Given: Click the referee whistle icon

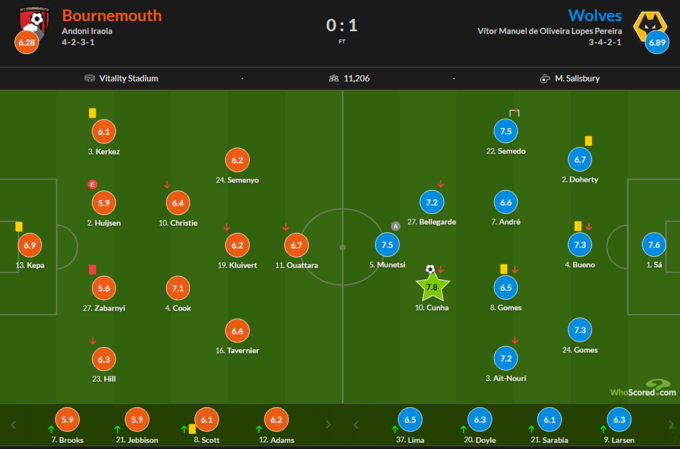Looking at the screenshot, I should click(x=545, y=78).
